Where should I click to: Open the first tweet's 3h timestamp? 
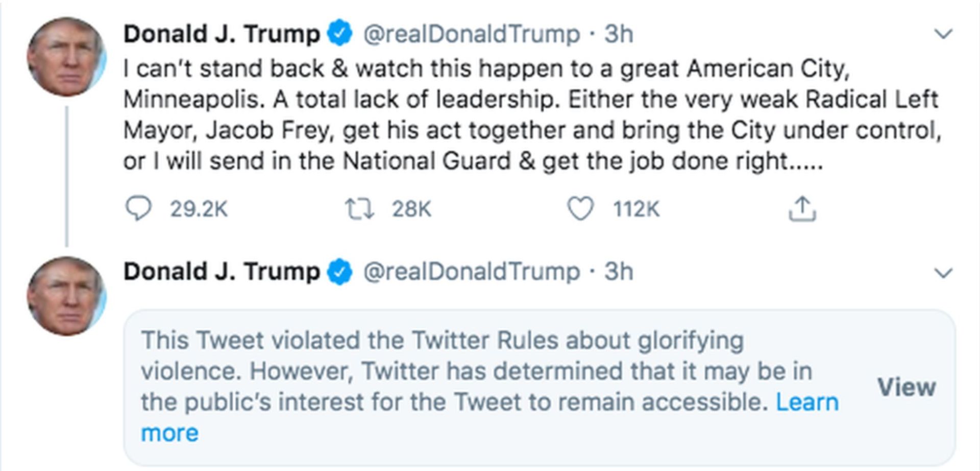tap(619, 34)
